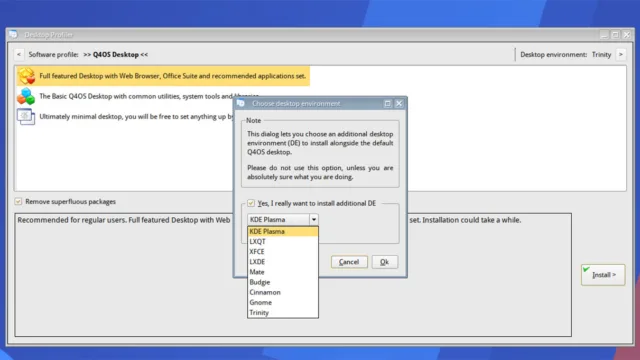Confirm the dialog with Ok
The height and width of the screenshot is (360, 640).
(384, 262)
